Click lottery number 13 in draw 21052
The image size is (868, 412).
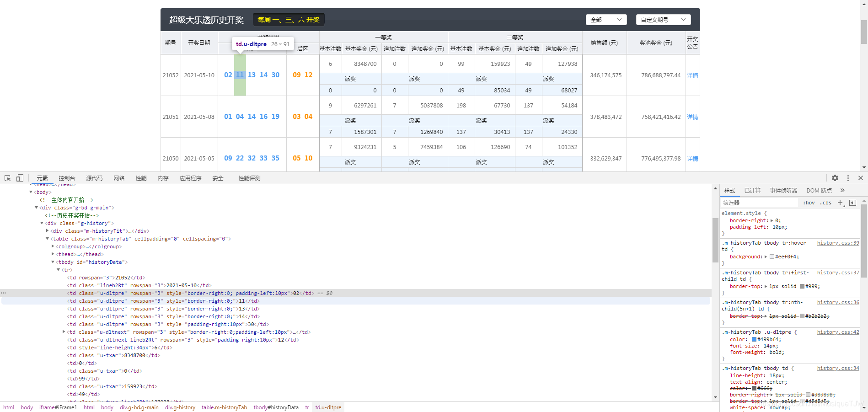point(252,75)
